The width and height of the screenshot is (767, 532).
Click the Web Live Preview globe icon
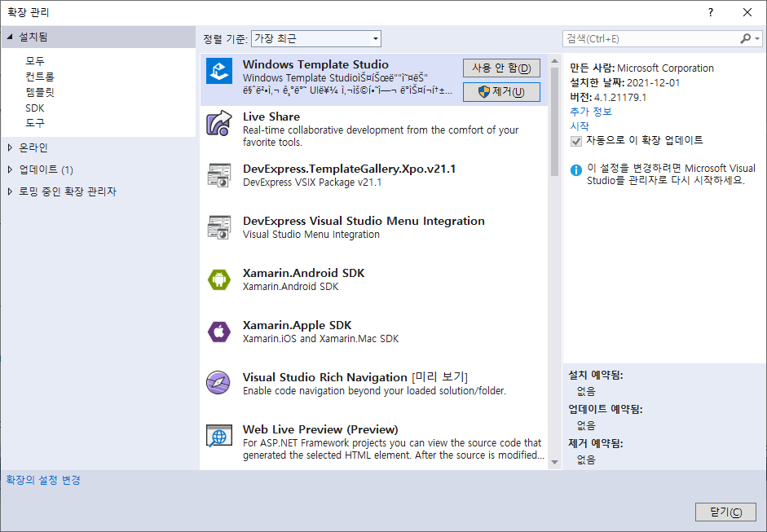point(218,436)
